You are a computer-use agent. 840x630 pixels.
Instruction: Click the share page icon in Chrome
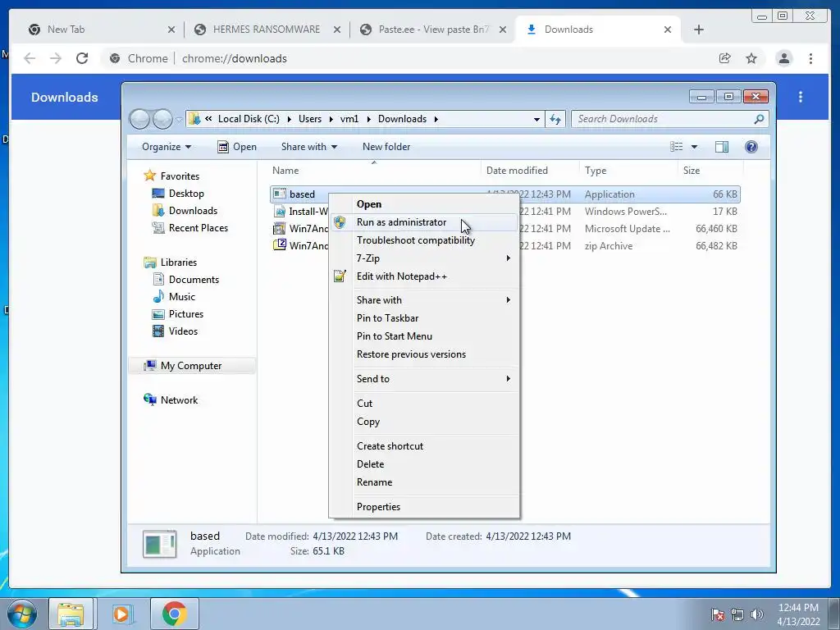[x=725, y=58]
